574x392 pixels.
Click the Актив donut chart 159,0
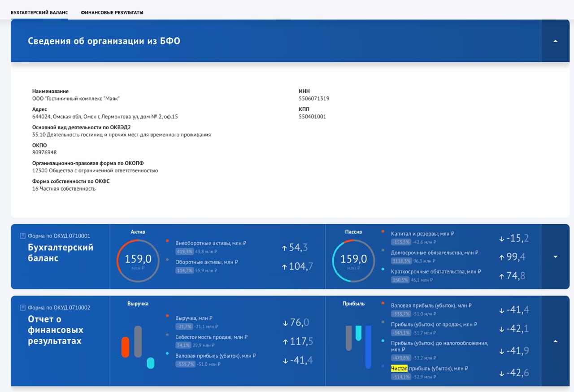[x=138, y=261]
